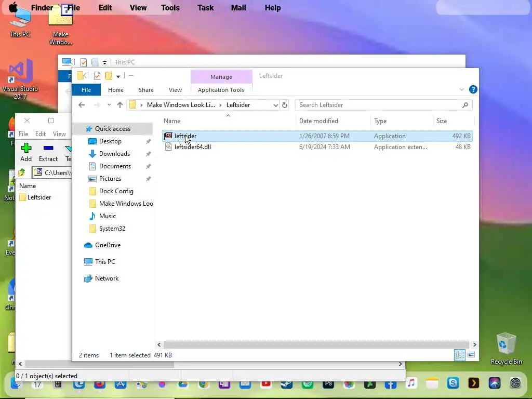Open the Plex icon in the dock
Screen dimensions: 532x399
(474, 383)
